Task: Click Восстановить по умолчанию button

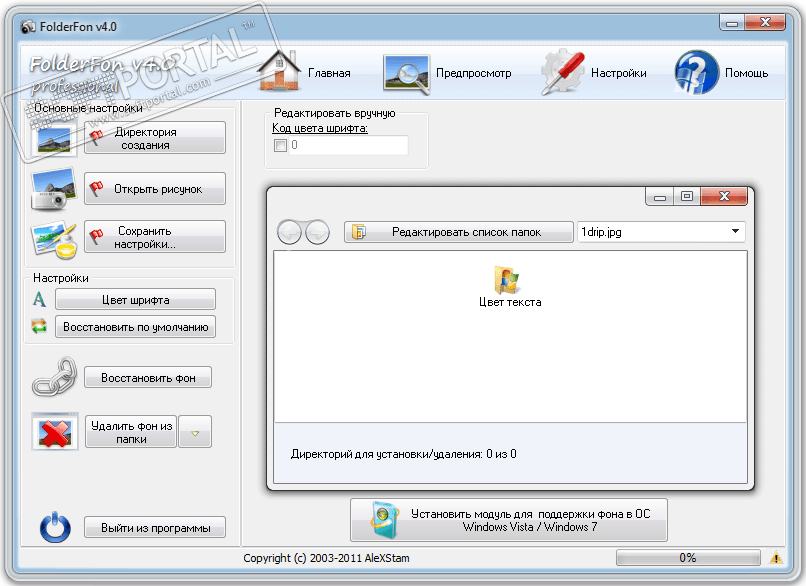Action: 135,327
